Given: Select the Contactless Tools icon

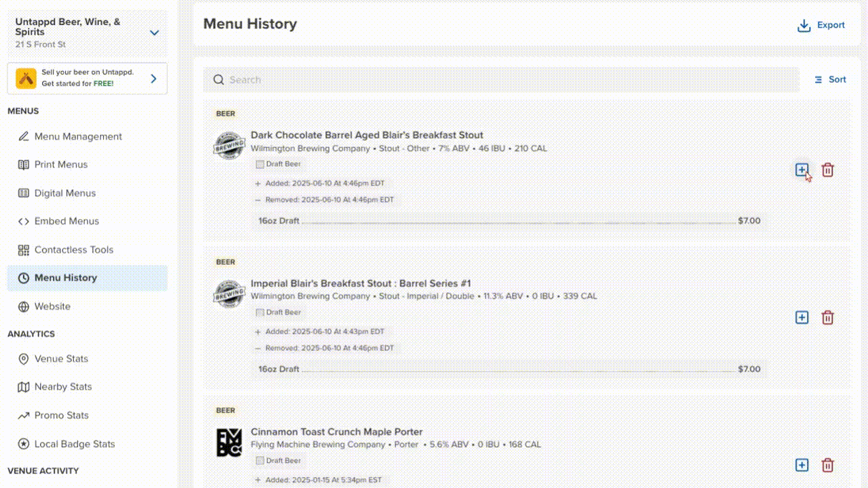Looking at the screenshot, I should point(23,249).
